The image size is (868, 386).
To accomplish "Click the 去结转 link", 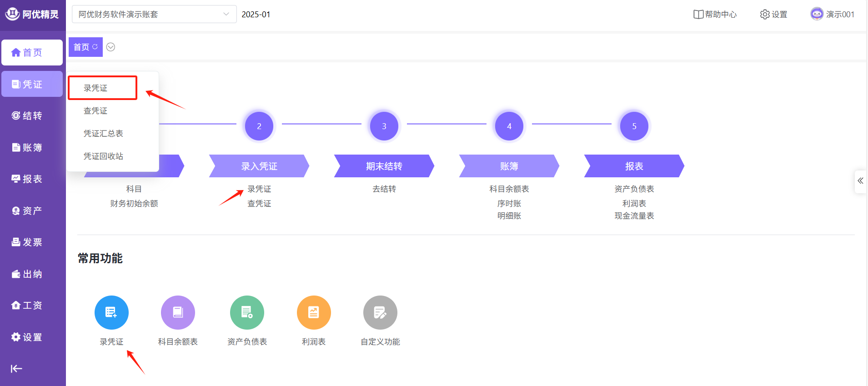I will pos(384,189).
